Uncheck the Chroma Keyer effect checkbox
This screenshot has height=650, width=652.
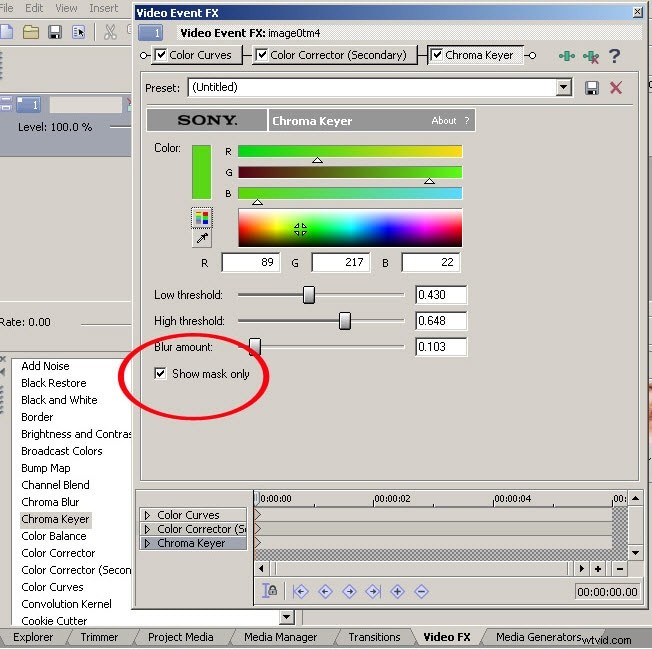coord(437,55)
